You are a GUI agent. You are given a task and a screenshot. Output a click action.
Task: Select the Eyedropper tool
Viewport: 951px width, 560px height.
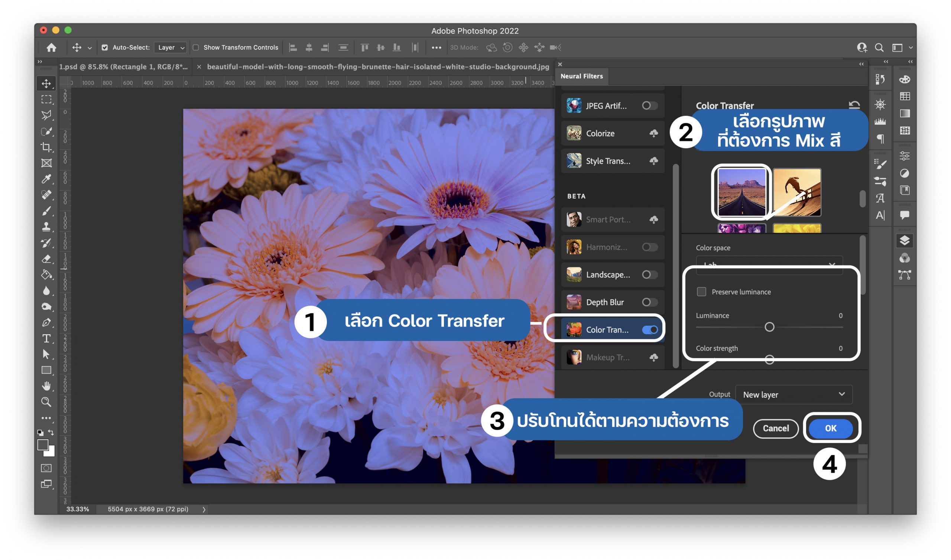(46, 179)
